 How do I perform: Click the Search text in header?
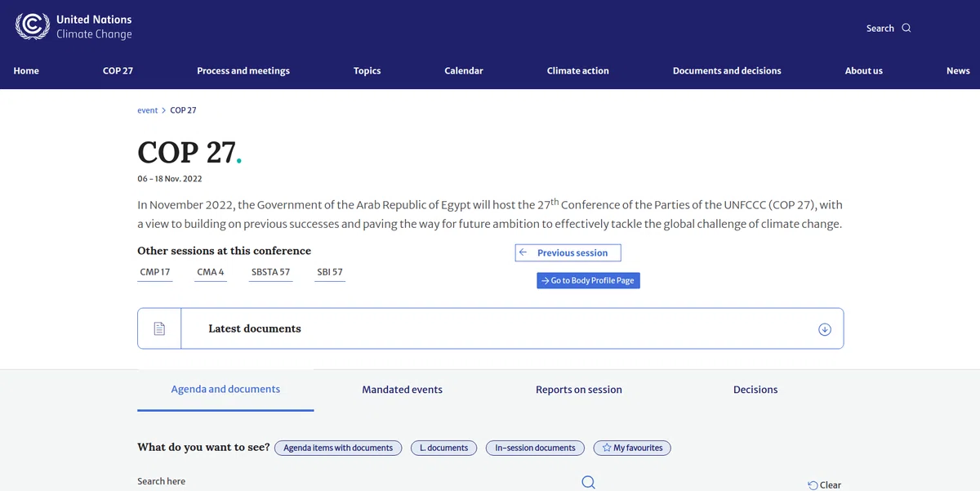tap(880, 29)
